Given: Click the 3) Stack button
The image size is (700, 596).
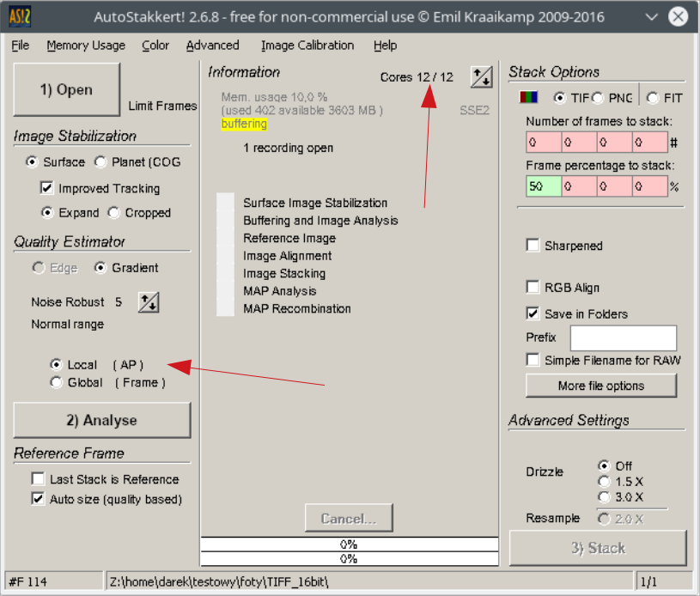Looking at the screenshot, I should pyautogui.click(x=598, y=548).
